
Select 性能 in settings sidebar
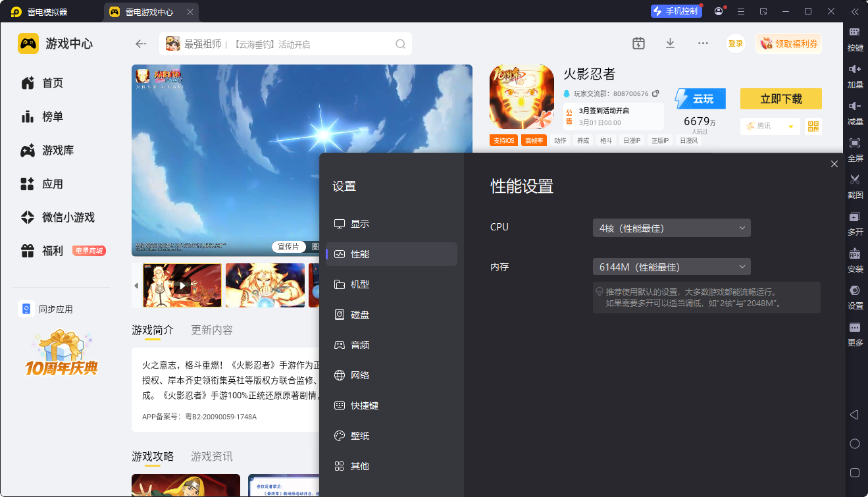coord(392,254)
